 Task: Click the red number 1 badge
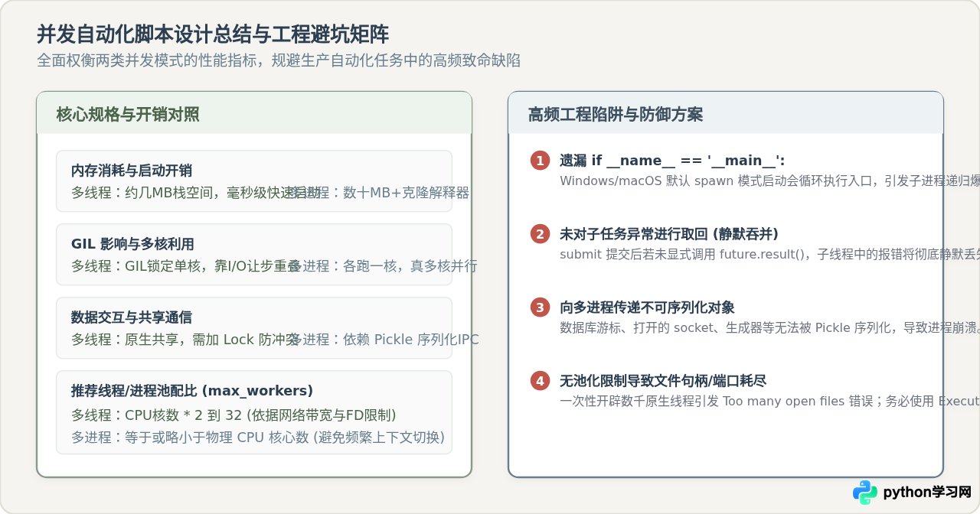coord(541,161)
